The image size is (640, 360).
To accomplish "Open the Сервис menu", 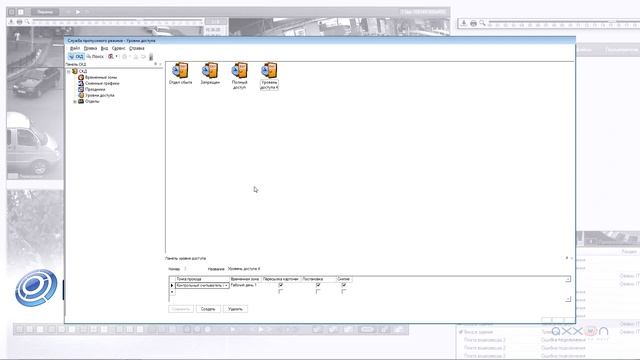I will (x=119, y=48).
